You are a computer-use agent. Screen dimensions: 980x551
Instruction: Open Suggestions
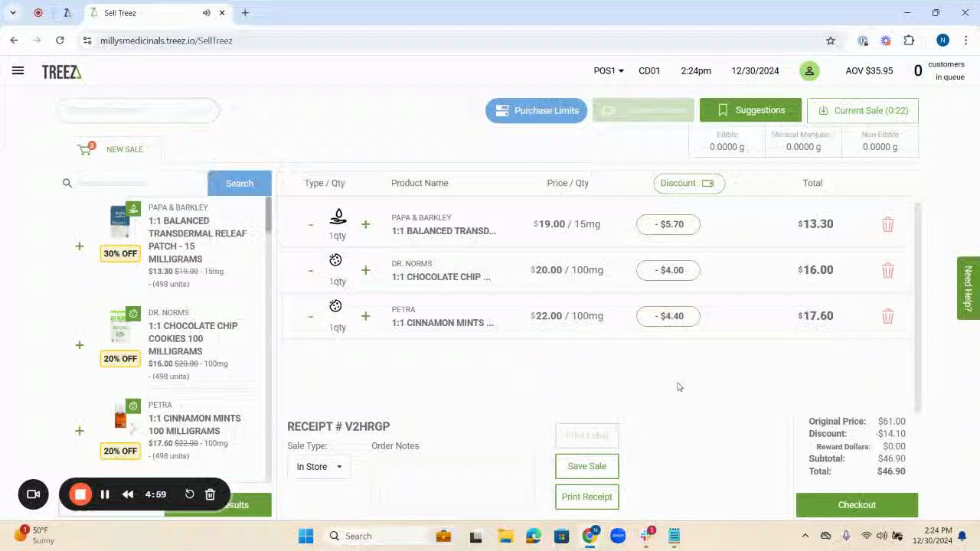[x=750, y=110]
